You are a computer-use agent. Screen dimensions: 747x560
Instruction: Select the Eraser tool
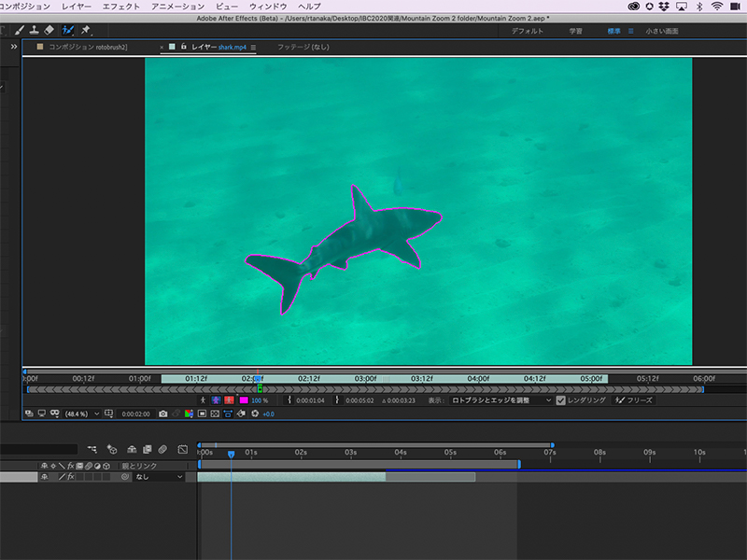49,31
